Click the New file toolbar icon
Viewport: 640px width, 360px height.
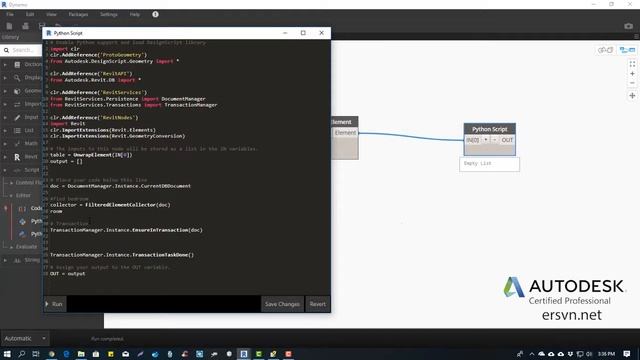9,26
